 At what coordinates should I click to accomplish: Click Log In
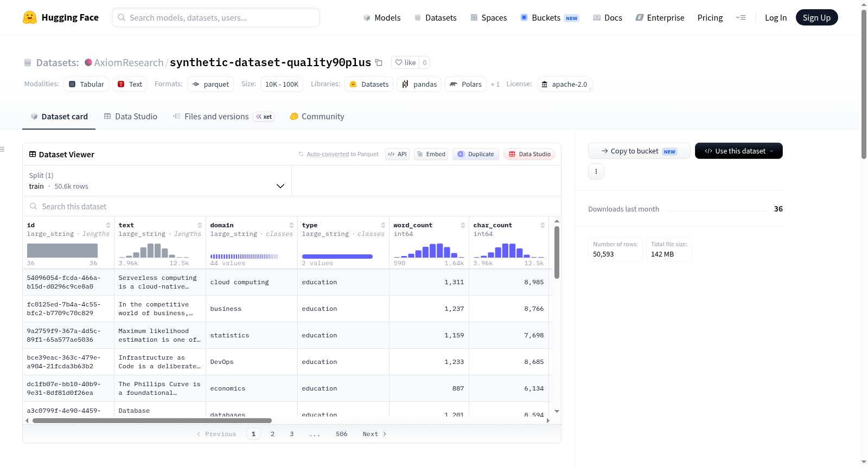pyautogui.click(x=776, y=18)
